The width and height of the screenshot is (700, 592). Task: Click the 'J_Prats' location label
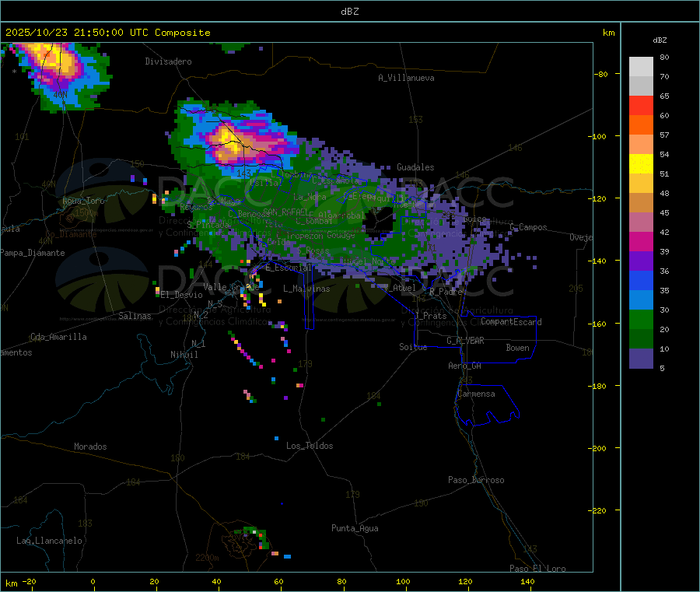click(x=429, y=316)
